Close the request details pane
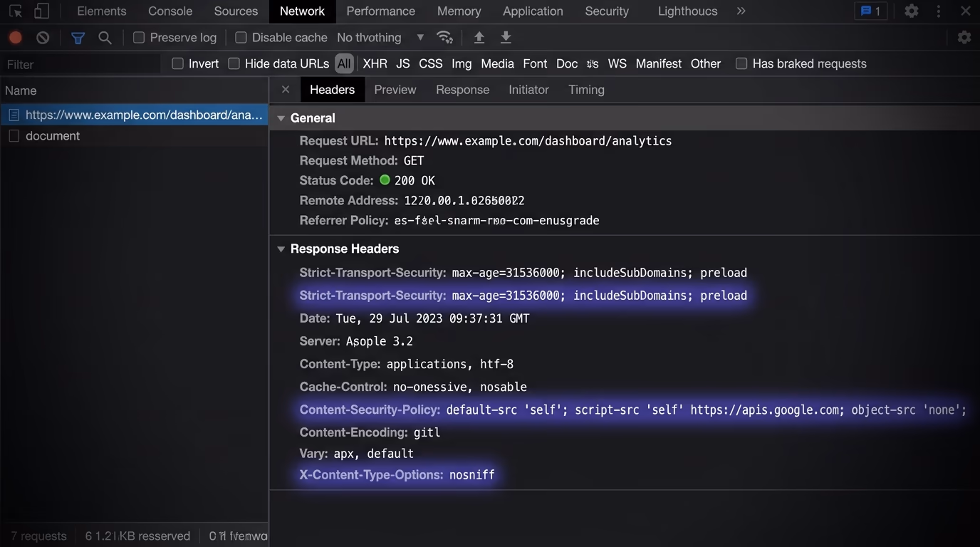The height and width of the screenshot is (547, 980). pos(286,90)
